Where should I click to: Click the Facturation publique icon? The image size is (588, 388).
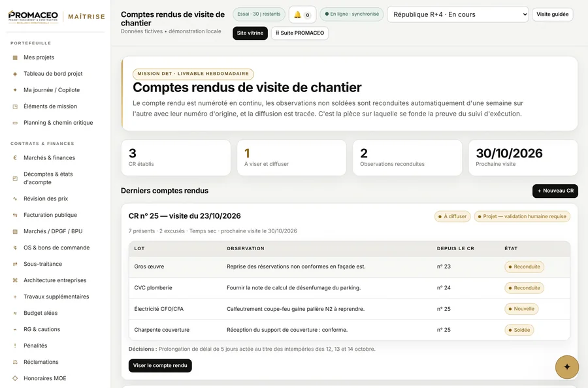15,215
